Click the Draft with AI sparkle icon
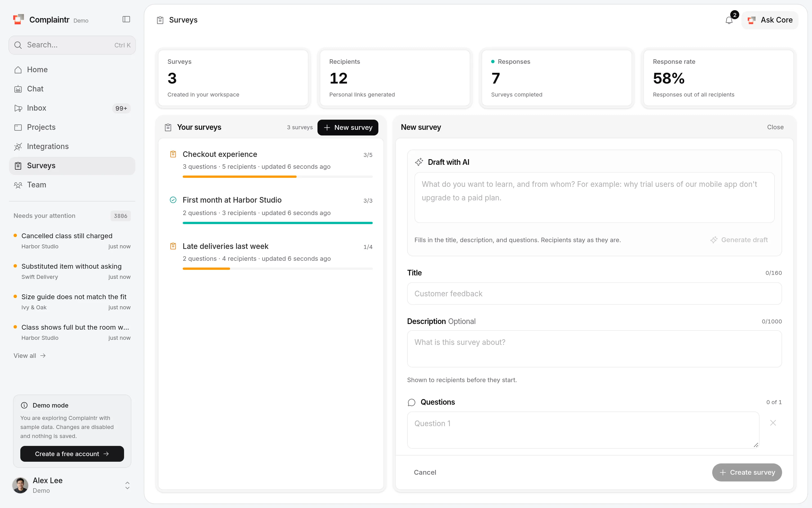Image resolution: width=812 pixels, height=508 pixels. coord(419,162)
